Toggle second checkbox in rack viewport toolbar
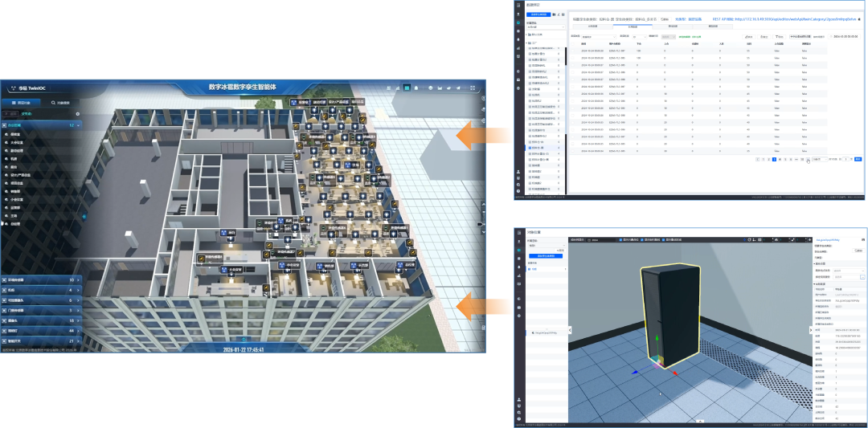 [x=641, y=240]
